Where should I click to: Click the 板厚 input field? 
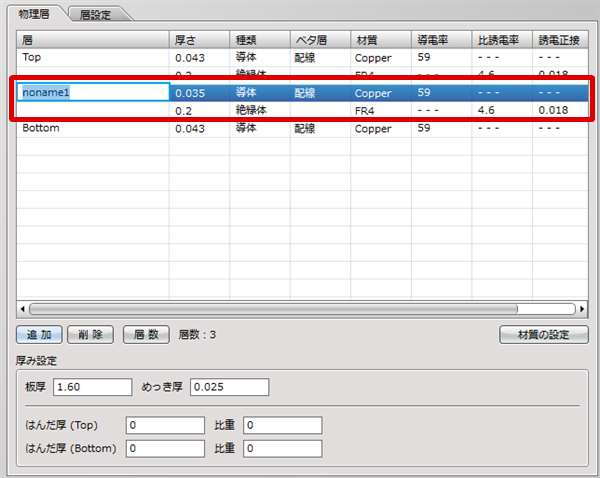pyautogui.click(x=92, y=387)
